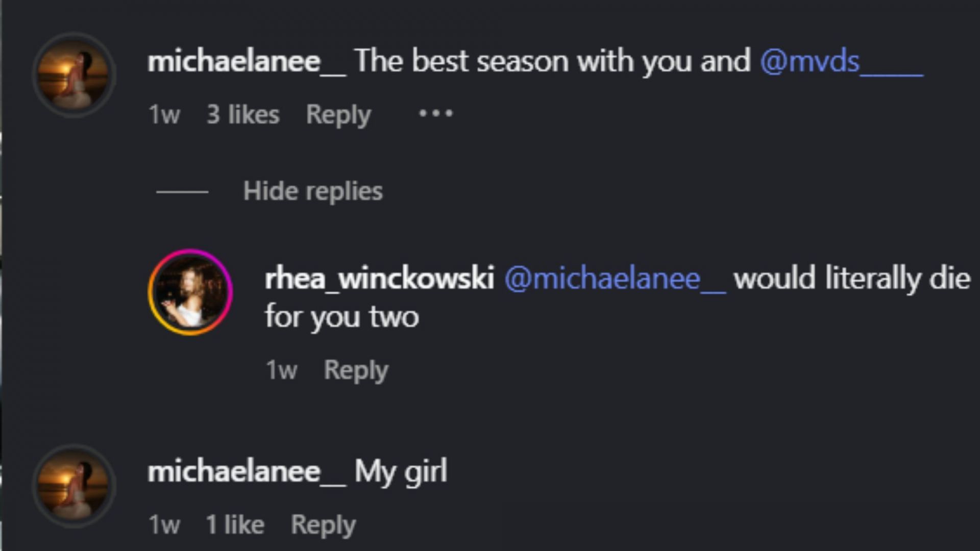Reply to 'The best season' comment

338,115
